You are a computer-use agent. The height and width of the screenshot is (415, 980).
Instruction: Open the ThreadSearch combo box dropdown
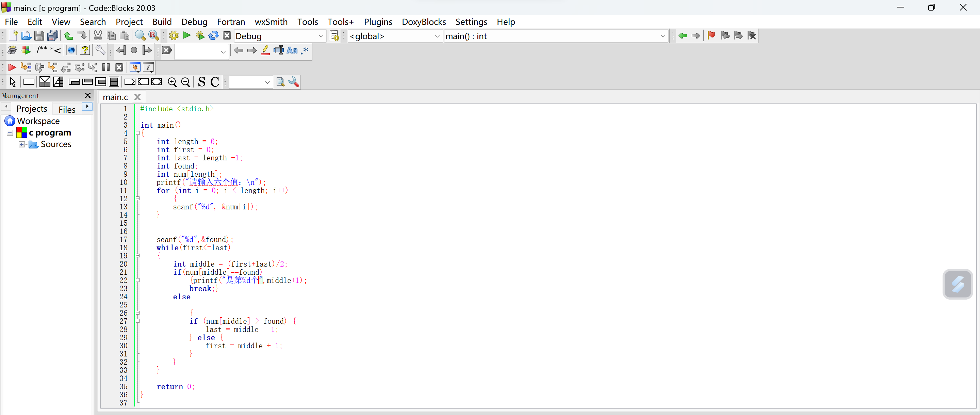267,82
